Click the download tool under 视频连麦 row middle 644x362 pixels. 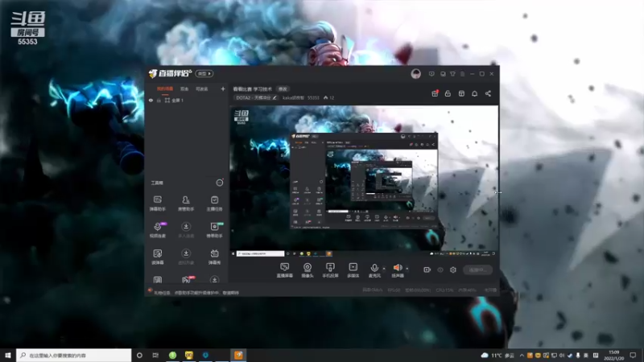tap(186, 230)
